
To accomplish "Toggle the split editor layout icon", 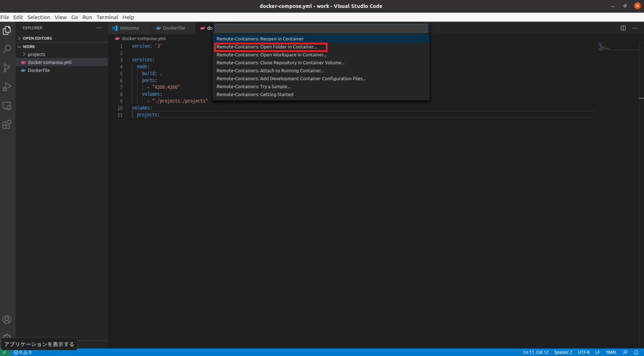I will point(623,28).
